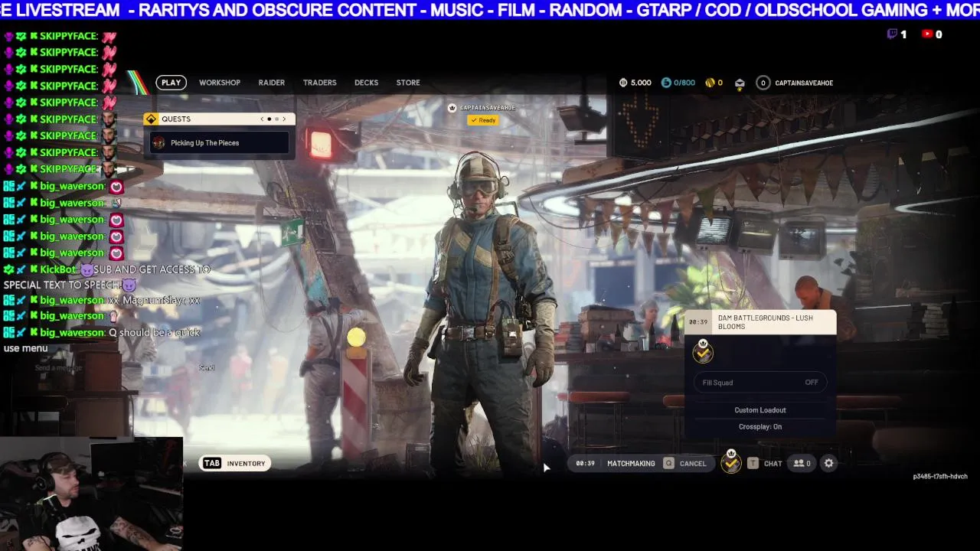980x551 pixels.
Task: Click the 00:39 timer in bottom bar
Action: pyautogui.click(x=585, y=464)
